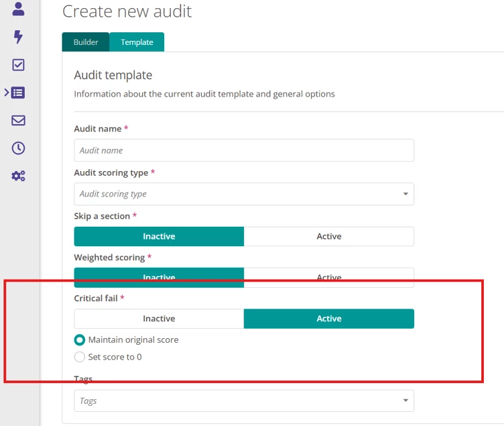
Task: Open the clock history icon
Action: 18,148
